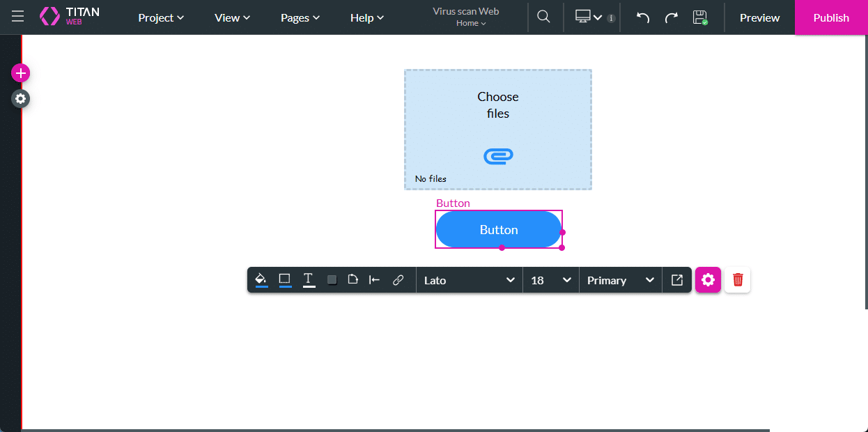Click the text color icon

tap(308, 279)
